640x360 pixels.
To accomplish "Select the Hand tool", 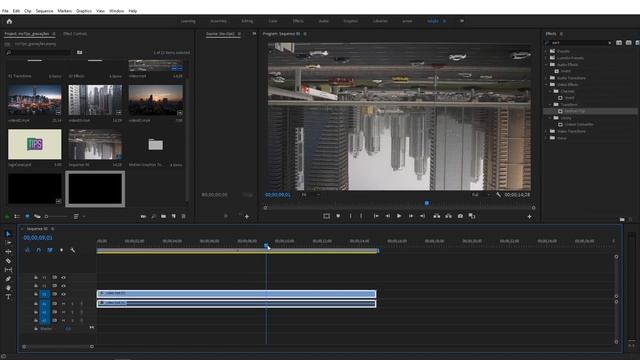I will tap(8, 288).
